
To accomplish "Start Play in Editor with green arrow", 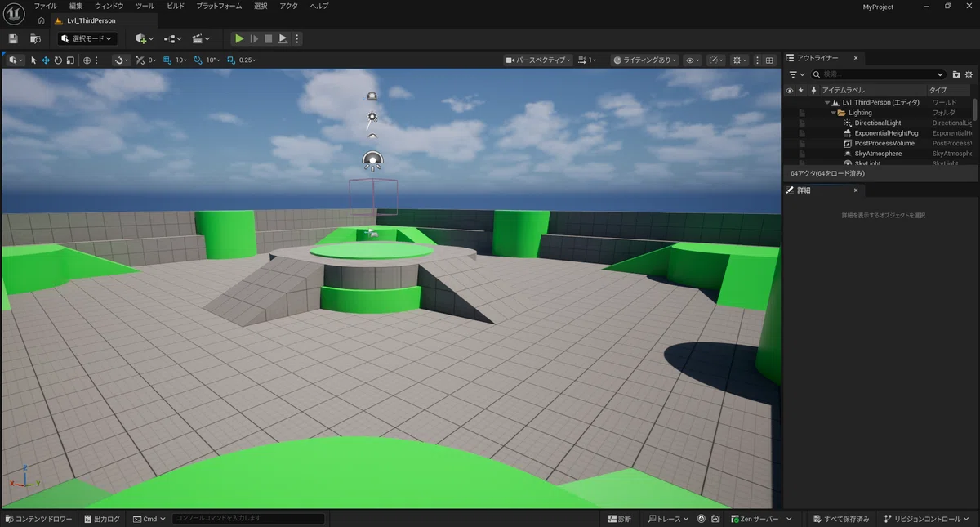I will coord(238,38).
